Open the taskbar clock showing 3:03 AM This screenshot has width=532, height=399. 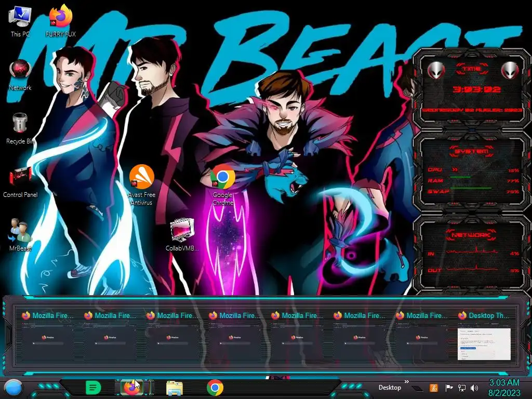[504, 388]
